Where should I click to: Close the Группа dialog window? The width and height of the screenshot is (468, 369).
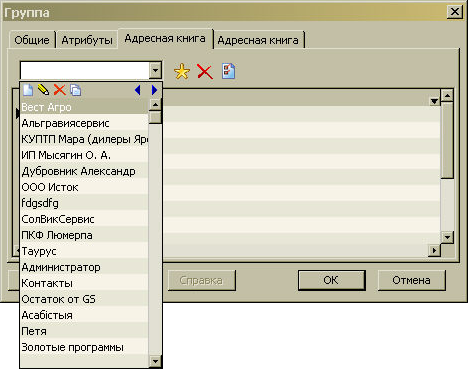(x=455, y=12)
